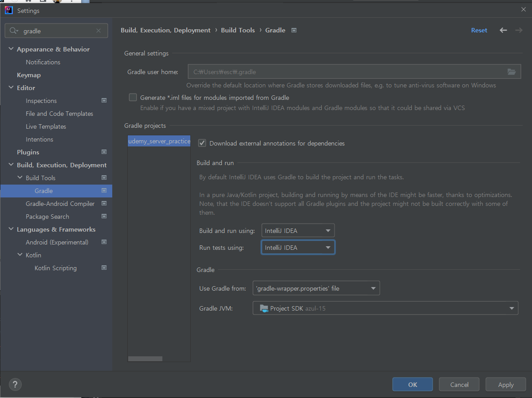Image resolution: width=532 pixels, height=398 pixels.
Task: Click project-level settings icon beside Gradle breadcrumb
Action: click(294, 30)
